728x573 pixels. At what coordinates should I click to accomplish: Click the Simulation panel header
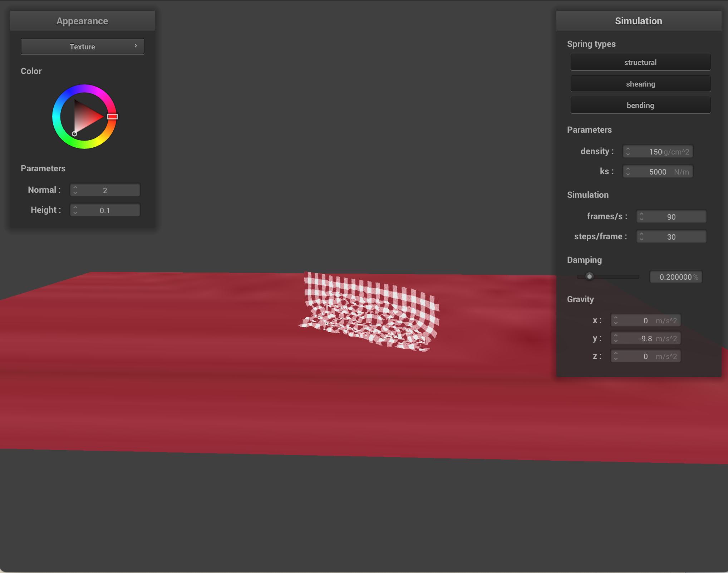pyautogui.click(x=639, y=21)
